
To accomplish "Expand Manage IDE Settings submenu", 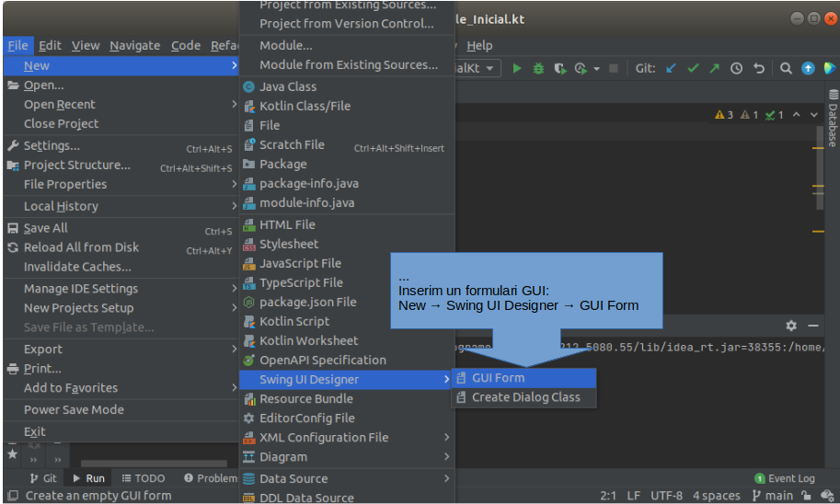I will 121,289.
